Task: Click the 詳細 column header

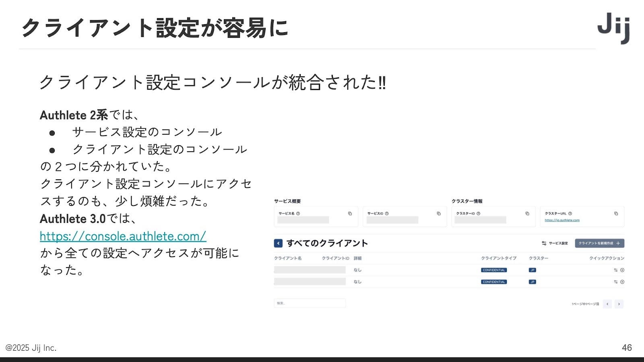Action: coord(358,258)
